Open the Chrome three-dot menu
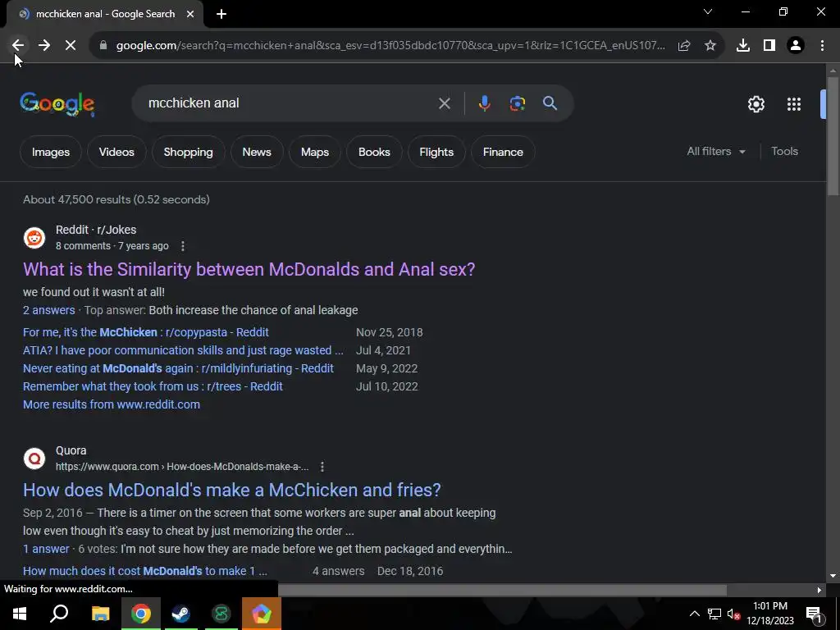This screenshot has width=840, height=630. 822,46
